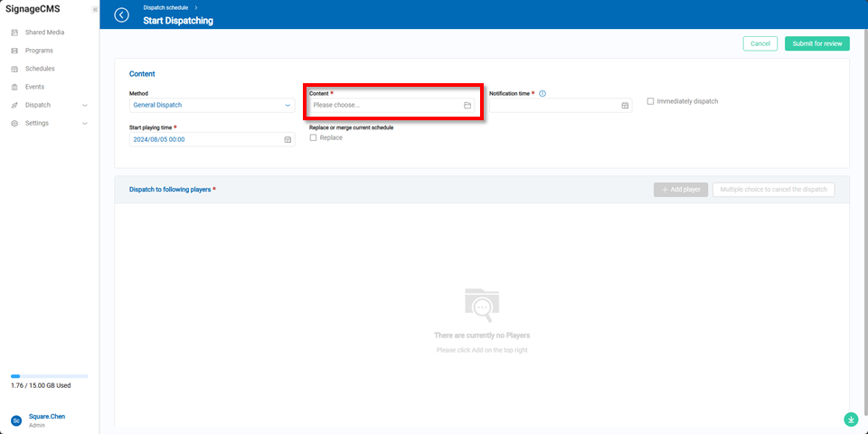Click the green download icon at bottom right
Image resolution: width=868 pixels, height=434 pixels.
click(851, 420)
